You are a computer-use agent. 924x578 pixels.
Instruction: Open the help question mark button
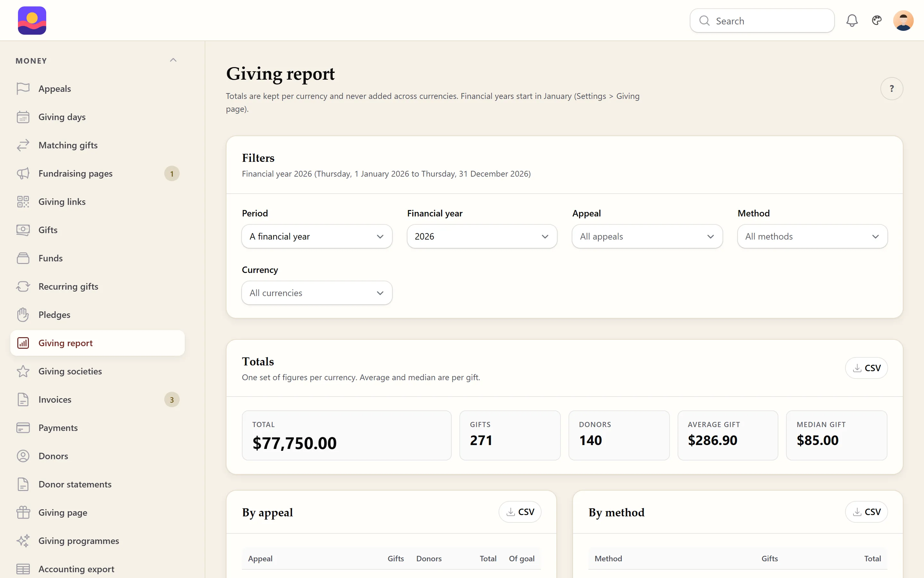[892, 89]
